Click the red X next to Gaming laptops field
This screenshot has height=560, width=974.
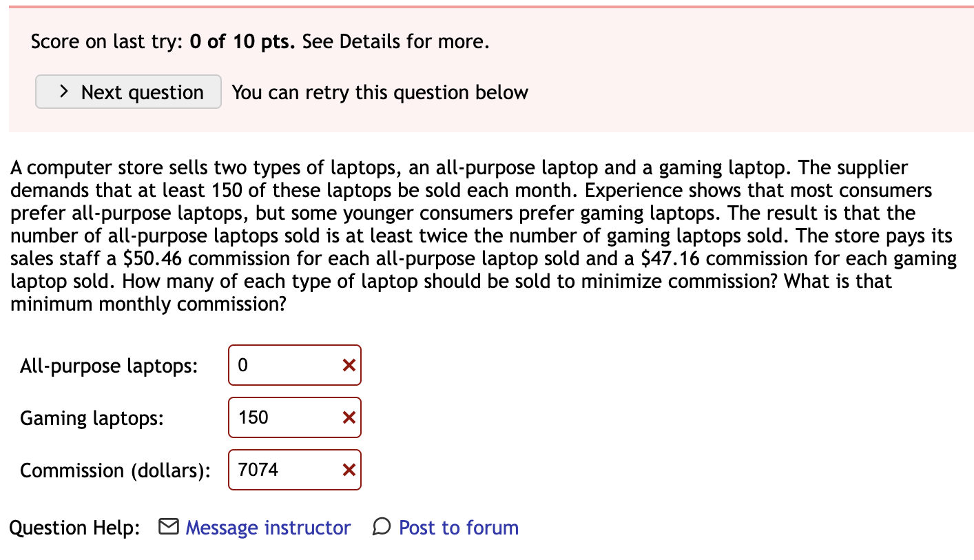point(348,417)
